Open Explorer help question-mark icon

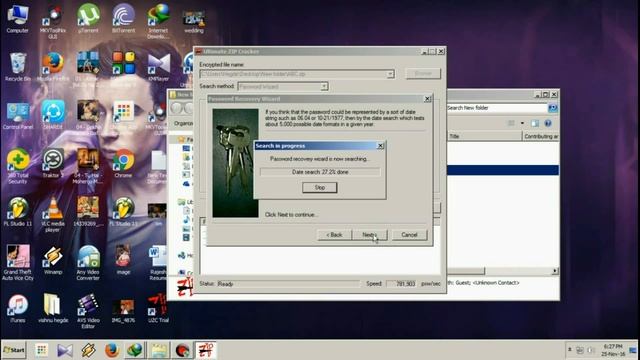pos(548,123)
